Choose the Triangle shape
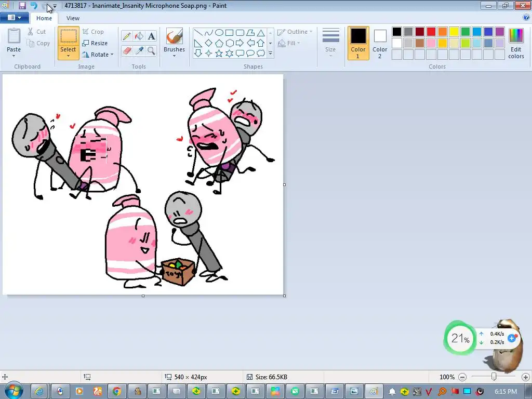The width and height of the screenshot is (532, 399). (x=261, y=33)
